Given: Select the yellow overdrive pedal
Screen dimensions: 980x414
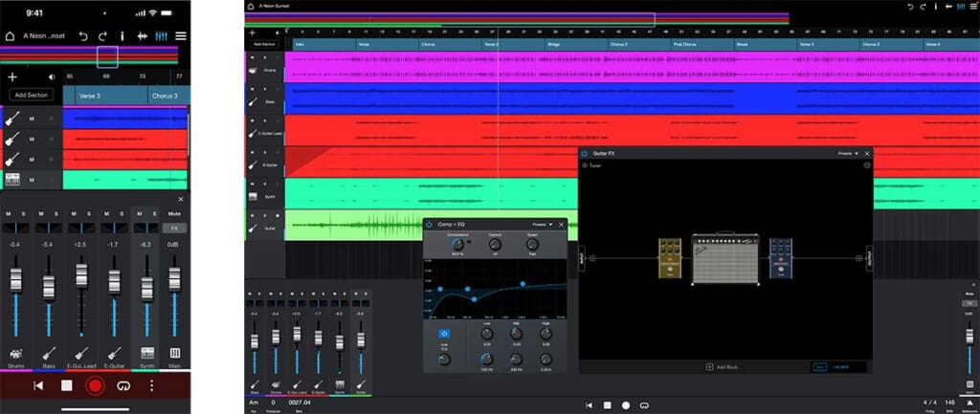Looking at the screenshot, I should click(669, 259).
